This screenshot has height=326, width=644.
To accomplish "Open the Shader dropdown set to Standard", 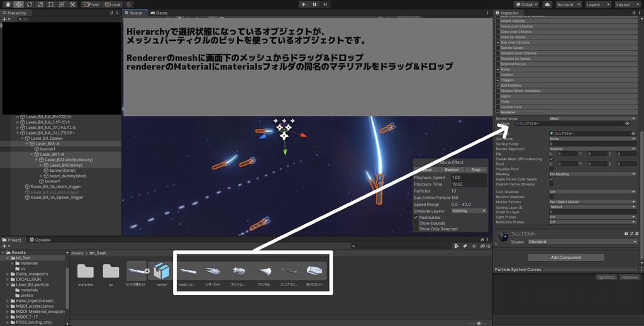I will pos(582,242).
